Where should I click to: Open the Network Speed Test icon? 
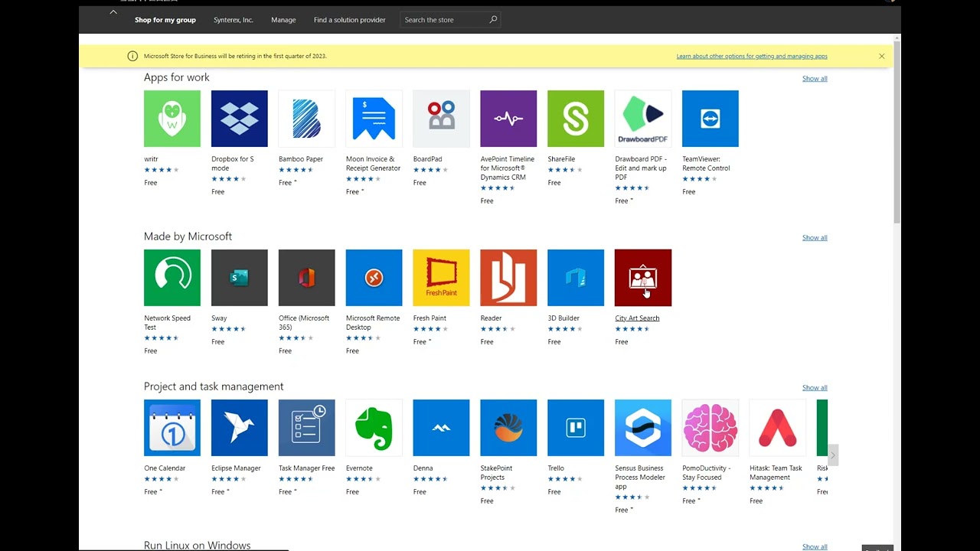coord(172,278)
